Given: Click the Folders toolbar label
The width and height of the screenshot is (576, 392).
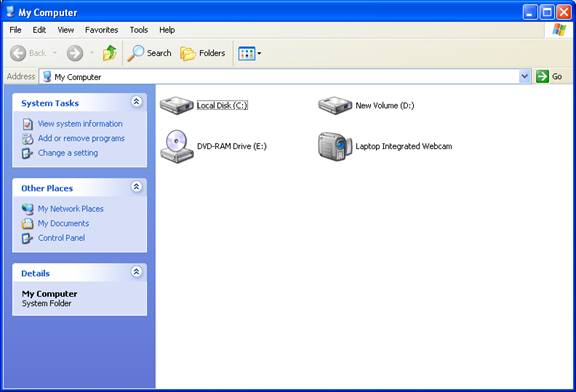Looking at the screenshot, I should [212, 53].
